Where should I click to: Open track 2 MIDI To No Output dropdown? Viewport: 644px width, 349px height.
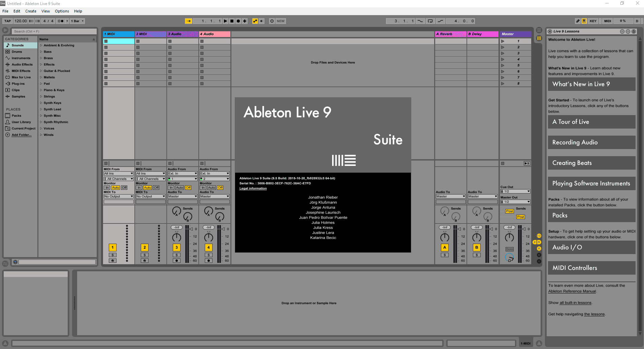pos(151,197)
